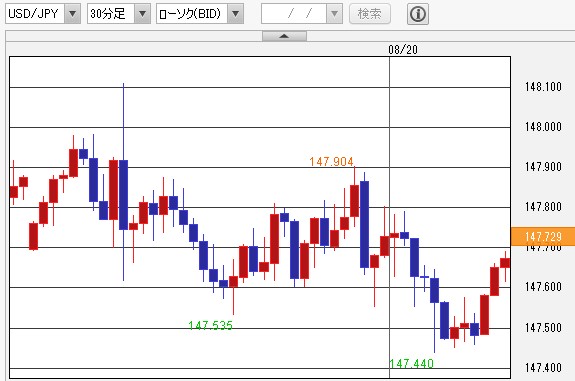Open the info icon button
This screenshot has width=575, height=381.
point(418,14)
